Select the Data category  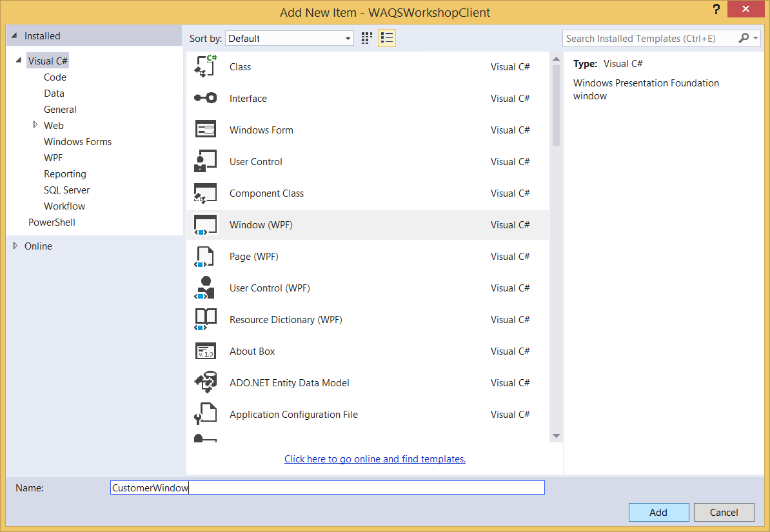[x=54, y=94]
